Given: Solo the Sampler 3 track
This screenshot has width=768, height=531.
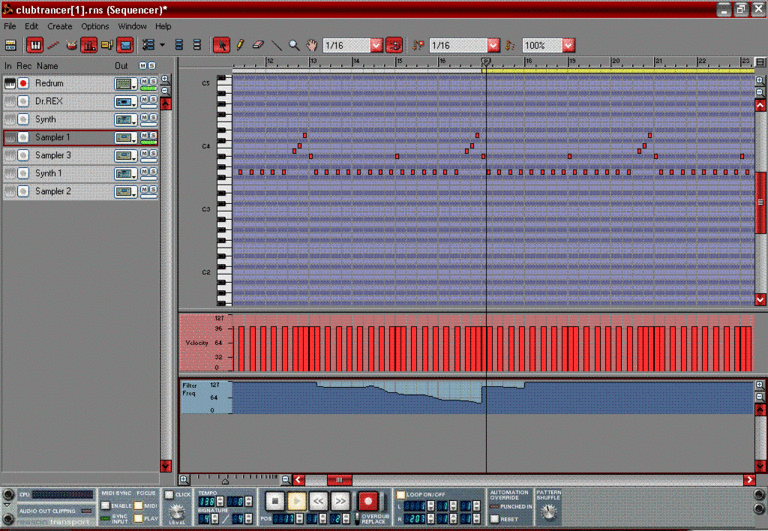Looking at the screenshot, I should [153, 152].
